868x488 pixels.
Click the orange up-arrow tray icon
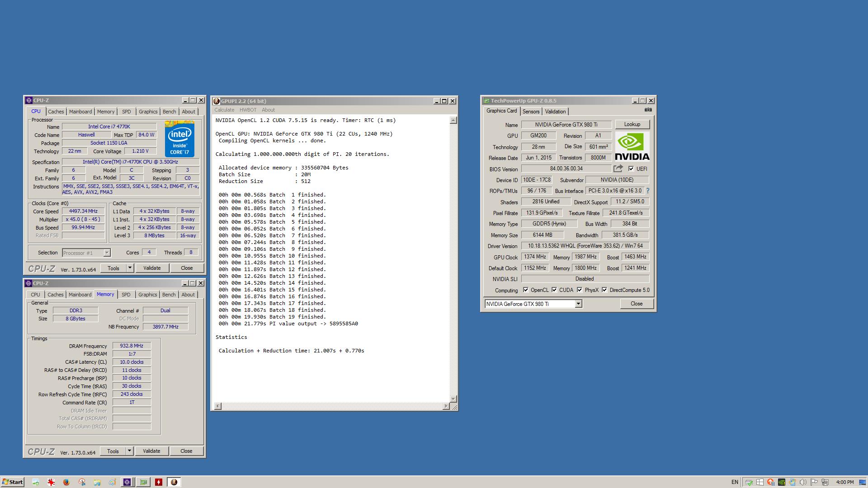pyautogui.click(x=771, y=482)
